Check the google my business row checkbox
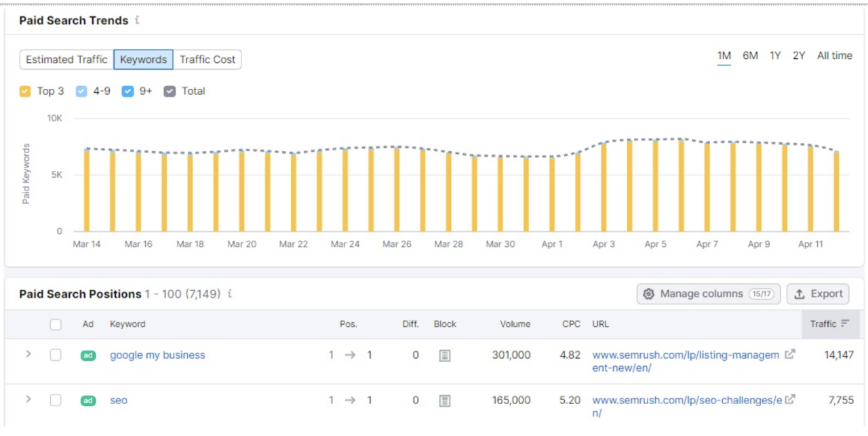The height and width of the screenshot is (436, 868). (56, 355)
